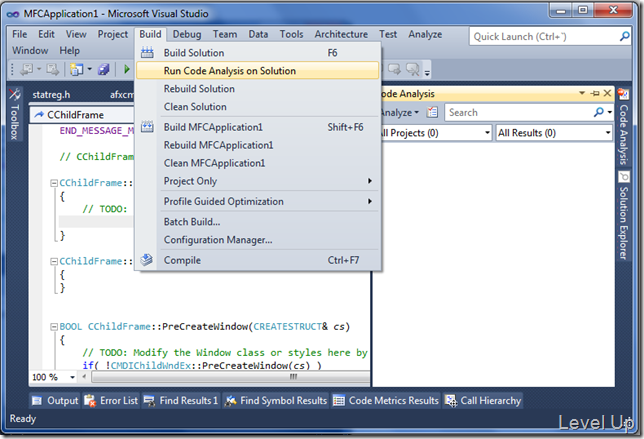Open the Find Results 1 tab
This screenshot has height=439, width=644.
(181, 400)
